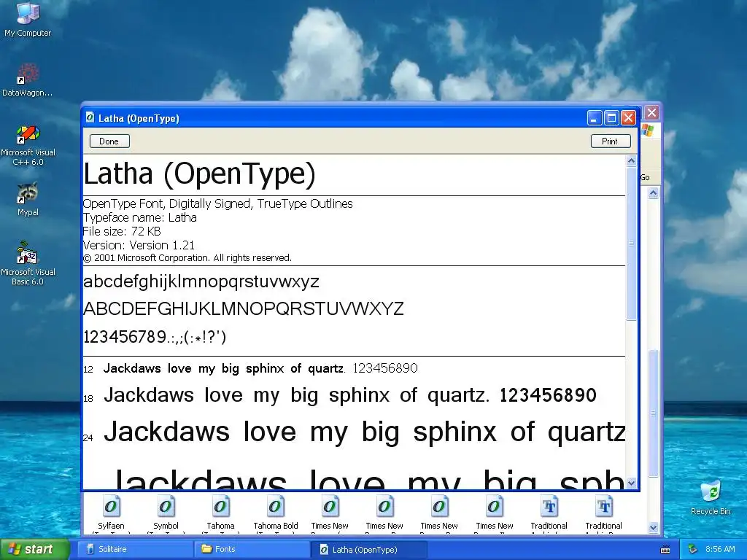Click the 'Version: Version 1.21' text

(x=139, y=245)
